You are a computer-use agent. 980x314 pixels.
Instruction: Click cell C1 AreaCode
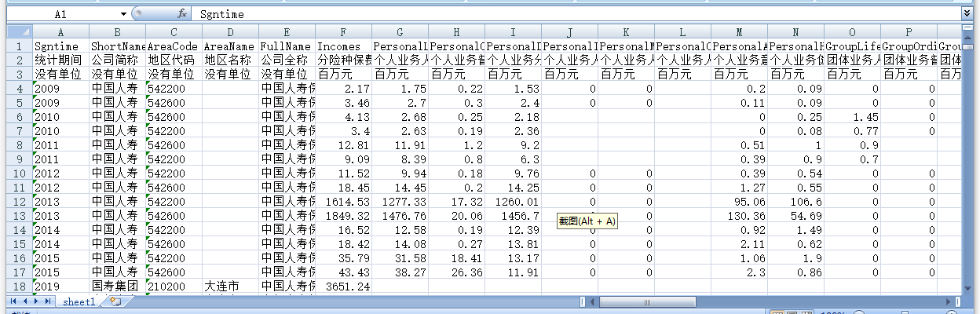[x=174, y=46]
